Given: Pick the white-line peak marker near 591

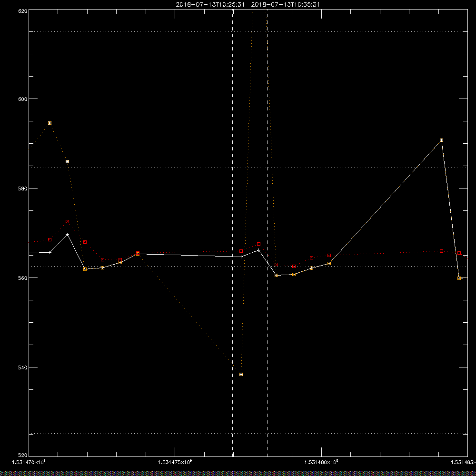Looking at the screenshot, I should pos(441,140).
